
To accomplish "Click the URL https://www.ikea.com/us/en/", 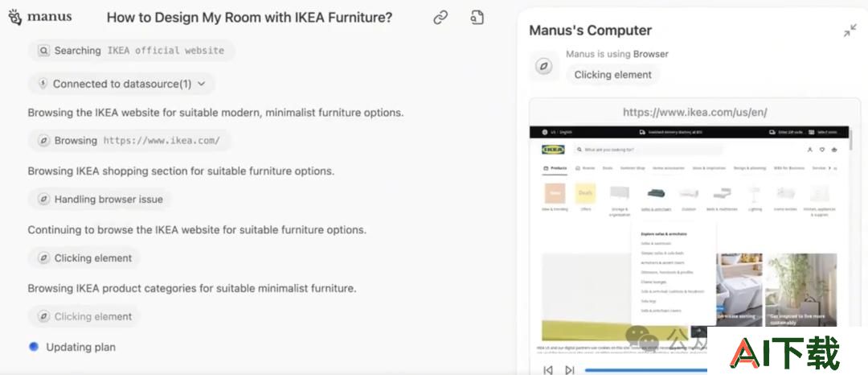I will pos(694,113).
